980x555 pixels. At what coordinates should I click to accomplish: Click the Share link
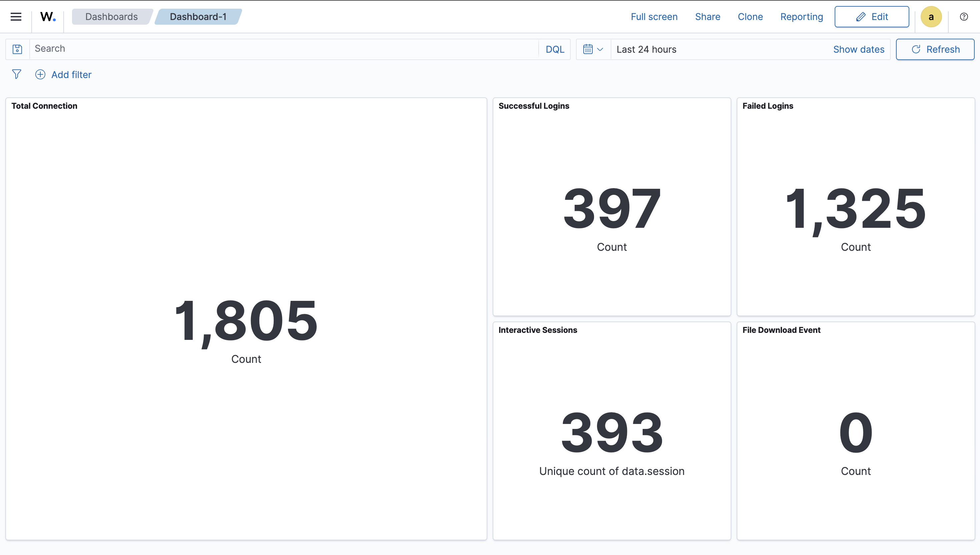[x=707, y=17]
